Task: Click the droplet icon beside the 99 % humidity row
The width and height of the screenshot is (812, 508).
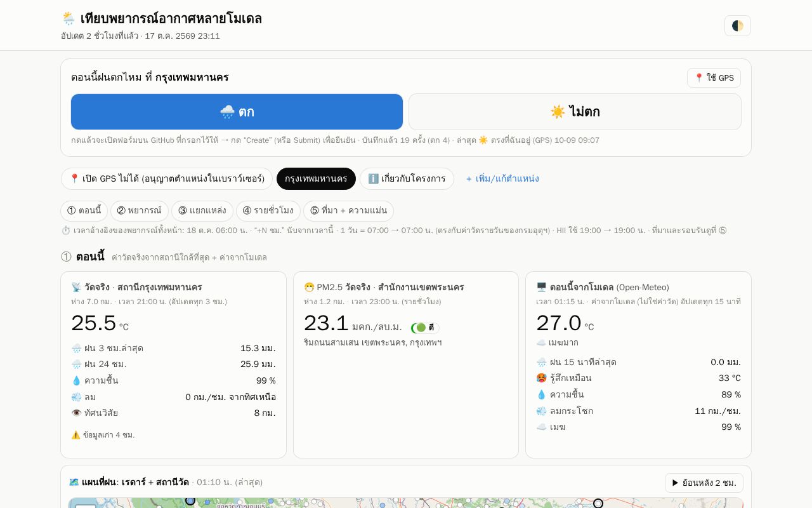Action: (76, 380)
